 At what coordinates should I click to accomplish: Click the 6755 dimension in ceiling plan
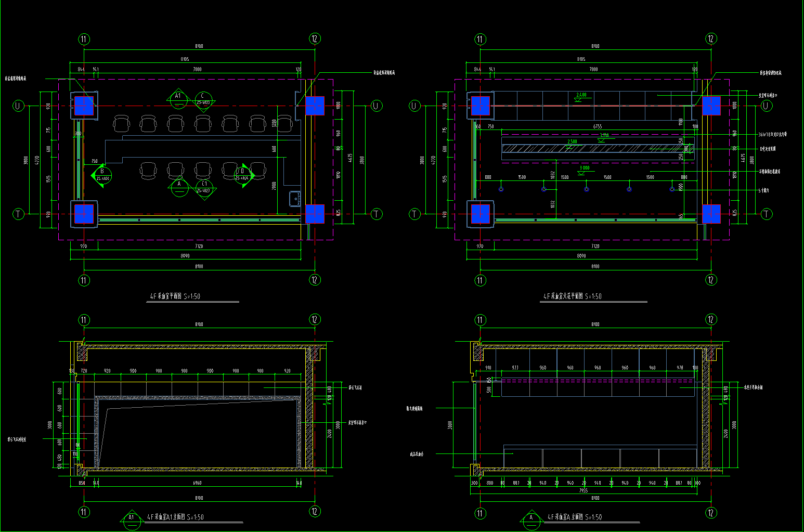pyautogui.click(x=598, y=126)
